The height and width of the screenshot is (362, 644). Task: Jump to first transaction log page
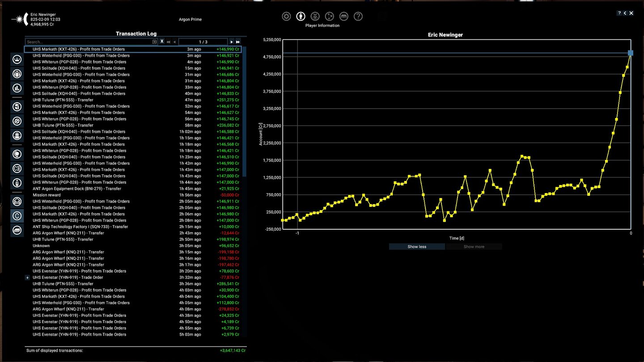coord(169,42)
